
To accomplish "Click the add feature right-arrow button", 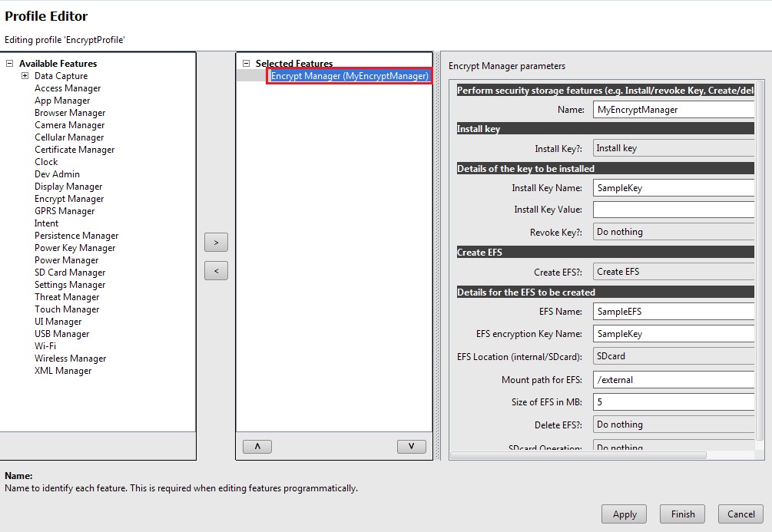I will 216,243.
